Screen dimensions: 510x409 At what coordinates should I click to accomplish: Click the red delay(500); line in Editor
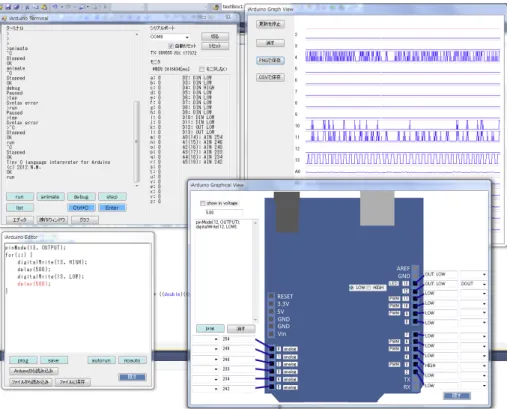[34, 284]
